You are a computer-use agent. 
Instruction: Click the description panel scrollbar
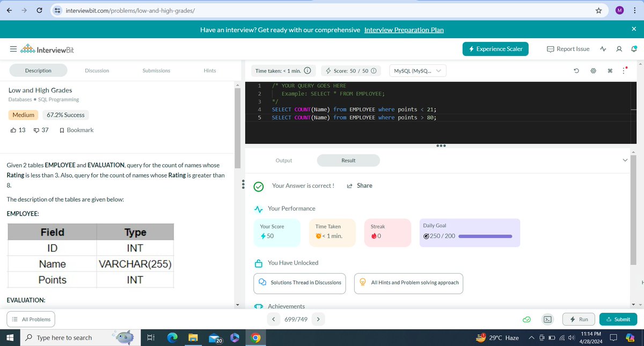(x=237, y=129)
